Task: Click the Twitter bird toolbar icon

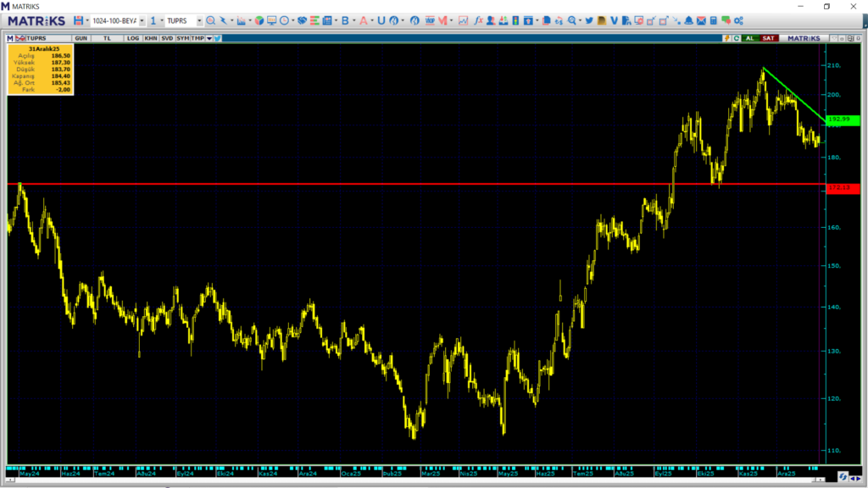Action: point(588,20)
